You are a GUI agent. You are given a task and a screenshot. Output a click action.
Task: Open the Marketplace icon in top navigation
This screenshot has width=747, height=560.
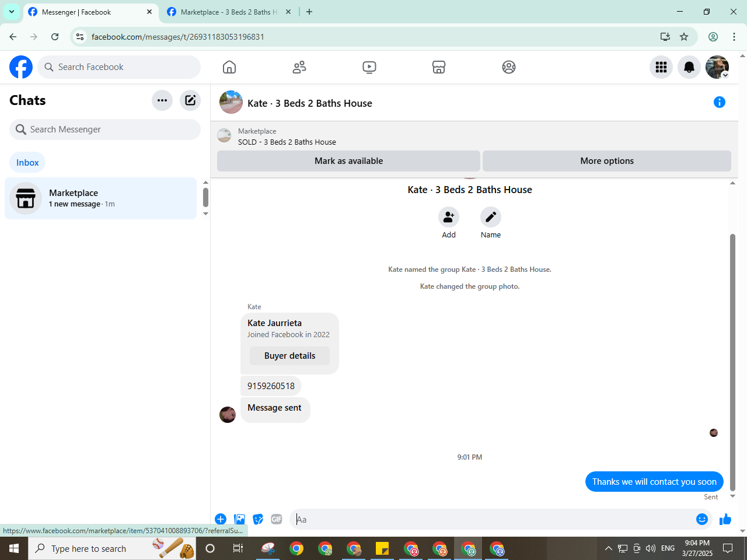pyautogui.click(x=439, y=67)
